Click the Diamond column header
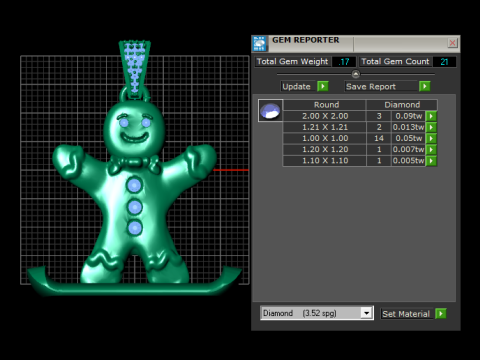This screenshot has height=360, width=480. (402, 105)
